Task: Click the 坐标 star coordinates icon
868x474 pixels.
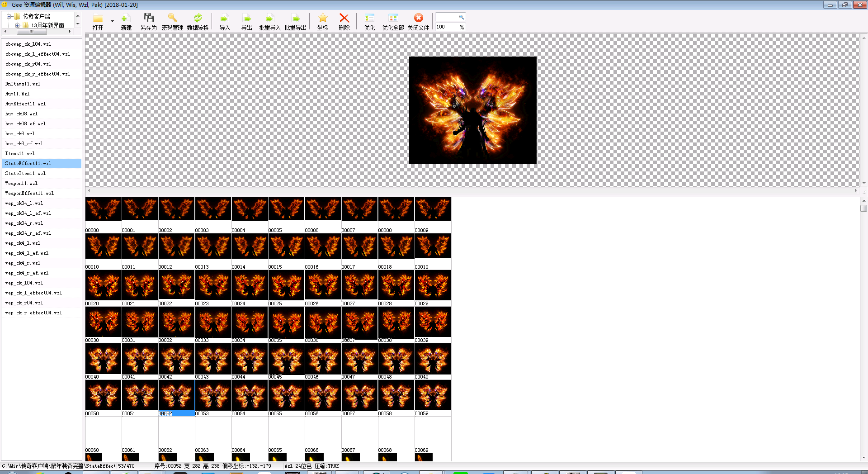Action: click(x=322, y=18)
